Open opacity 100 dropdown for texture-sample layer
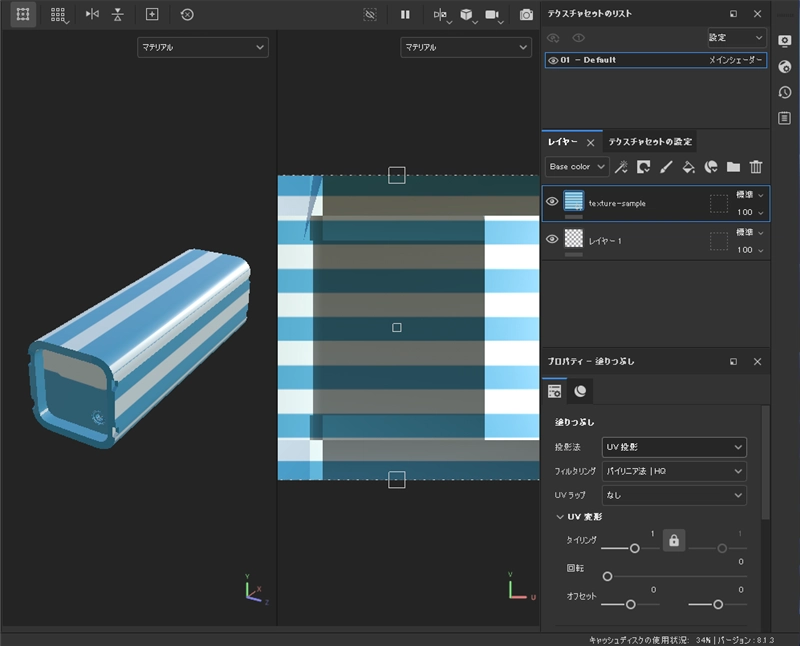Viewport: 800px width, 646px height. [749, 212]
